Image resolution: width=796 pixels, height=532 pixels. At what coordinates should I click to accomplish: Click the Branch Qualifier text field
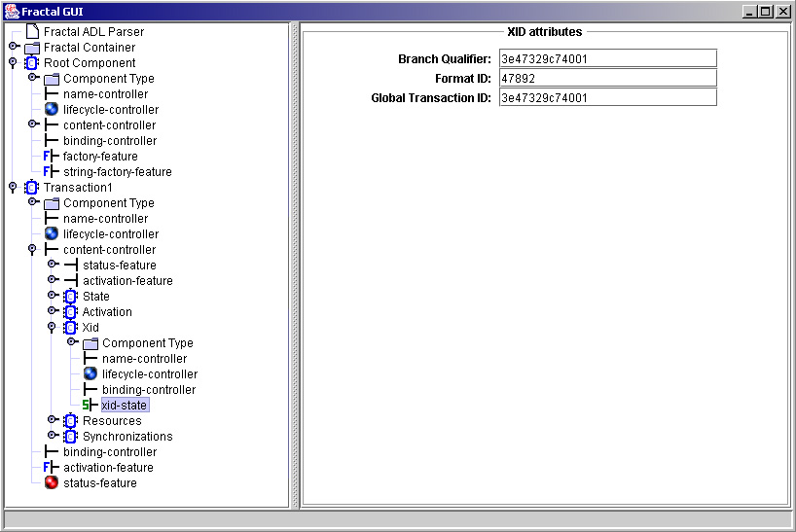pyautogui.click(x=607, y=59)
